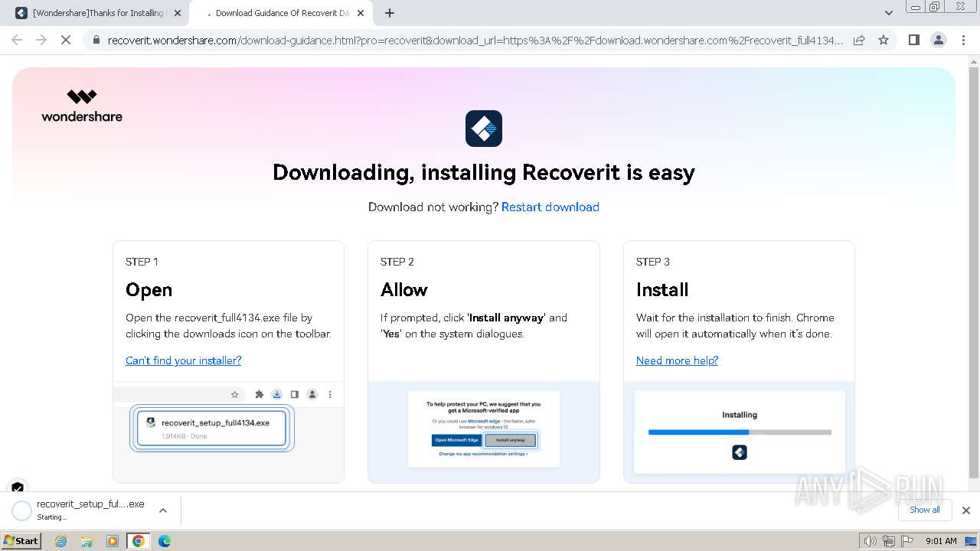Stop loading the page
The image size is (980, 551).
tap(66, 40)
